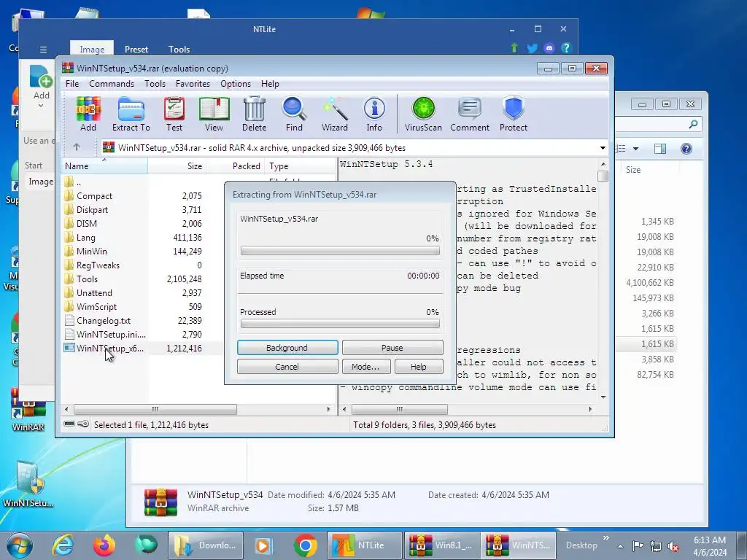This screenshot has height=560, width=747.
Task: Click the Add toolbar icon in WinRAR
Action: (88, 114)
